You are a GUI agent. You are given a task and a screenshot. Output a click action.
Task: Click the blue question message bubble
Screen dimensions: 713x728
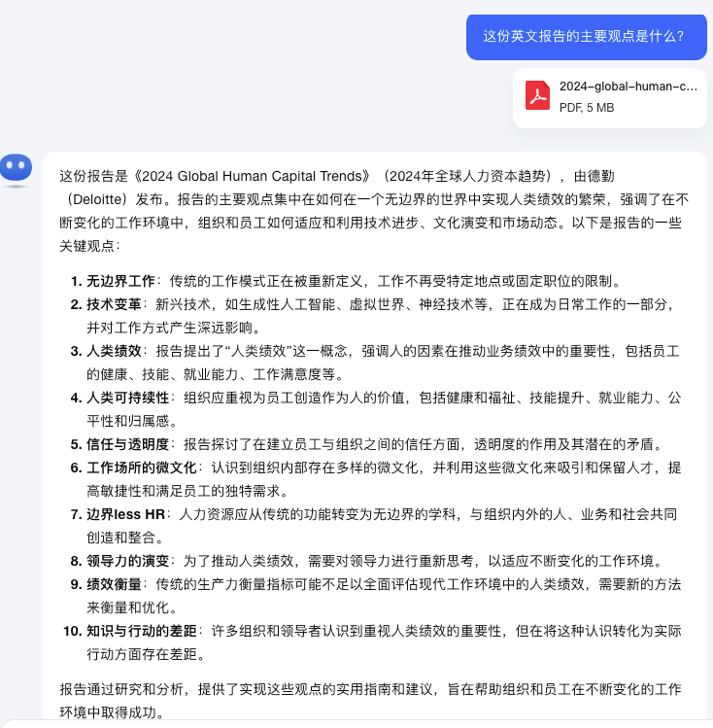(x=587, y=37)
